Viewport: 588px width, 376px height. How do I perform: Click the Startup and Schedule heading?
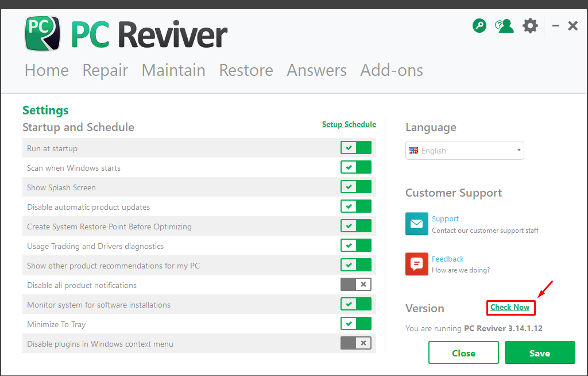tap(78, 127)
